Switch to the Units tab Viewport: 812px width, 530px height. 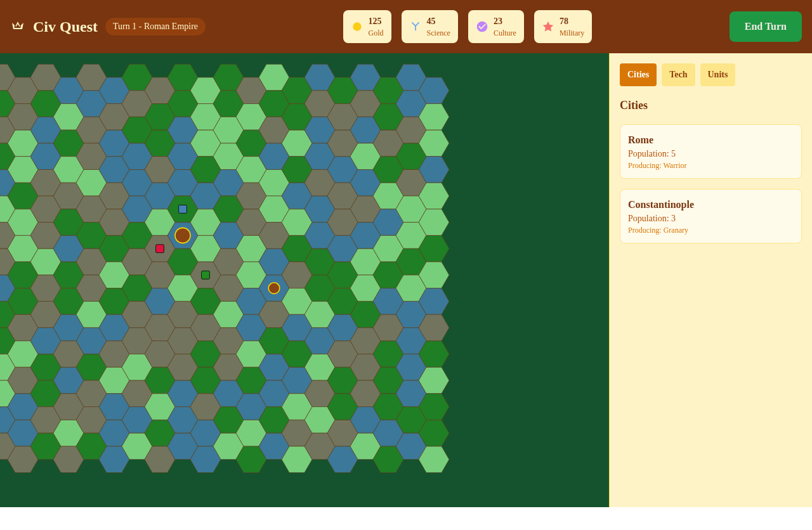coord(717,74)
